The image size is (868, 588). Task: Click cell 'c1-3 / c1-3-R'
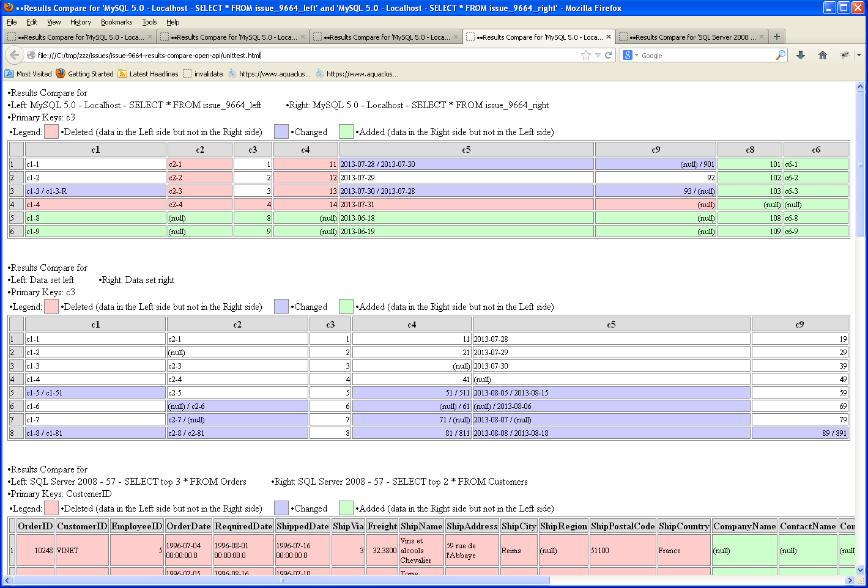click(x=95, y=191)
